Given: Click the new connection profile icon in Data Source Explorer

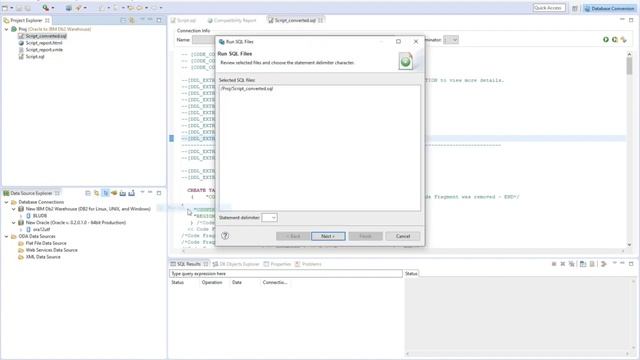Looking at the screenshot, I should (96, 193).
